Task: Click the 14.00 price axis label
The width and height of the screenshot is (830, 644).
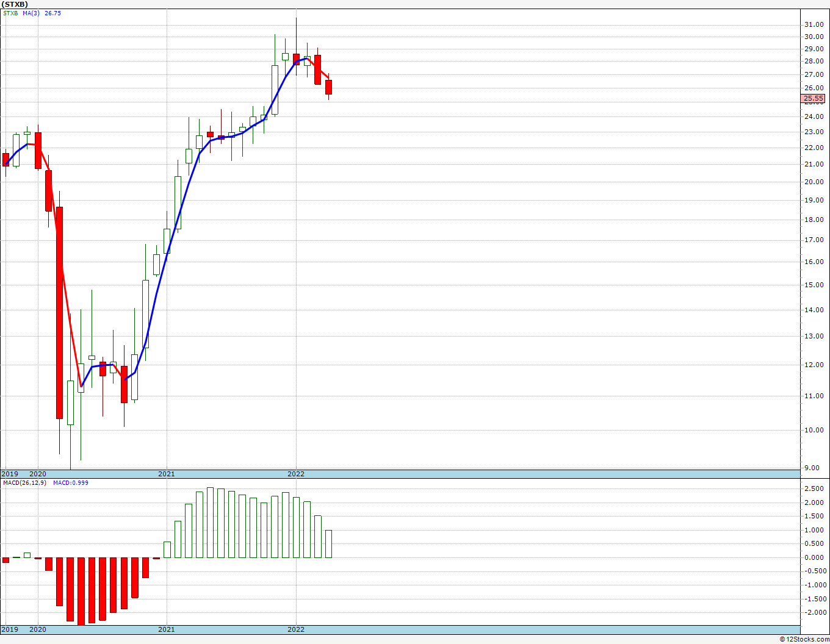Action: click(814, 310)
